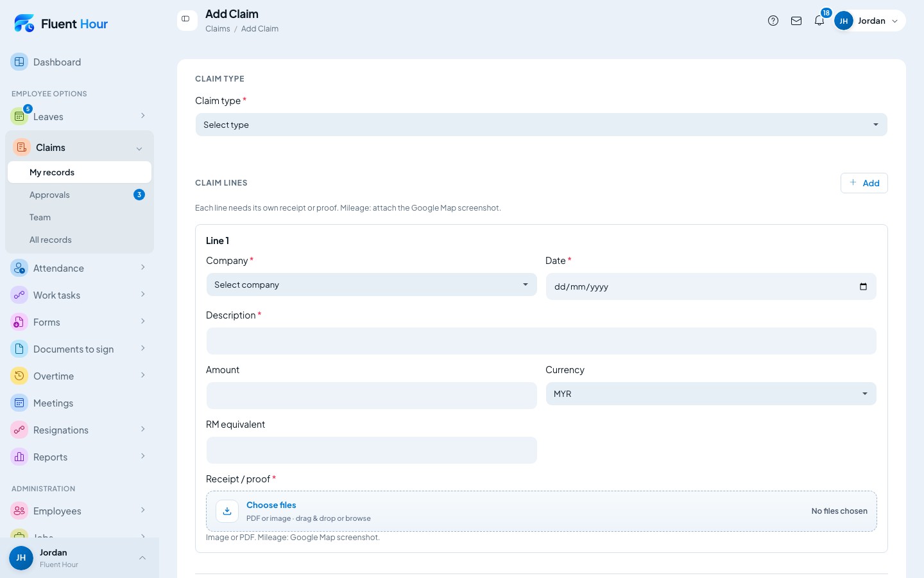
Task: Go to Claims breadcrumb link
Action: pos(218,29)
